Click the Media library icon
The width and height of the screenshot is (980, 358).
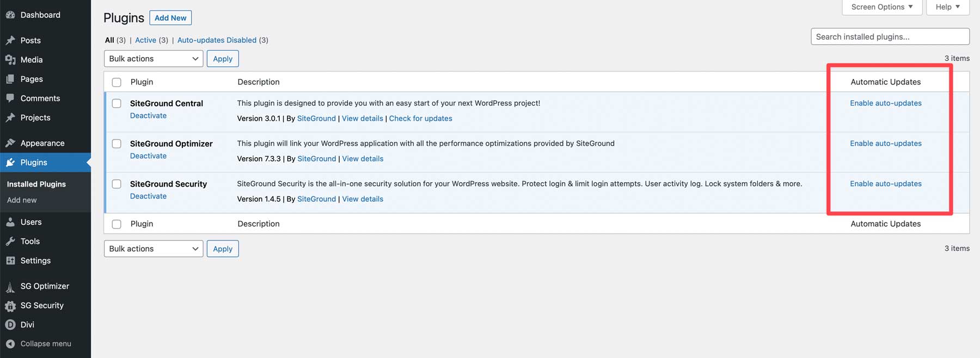(x=10, y=60)
